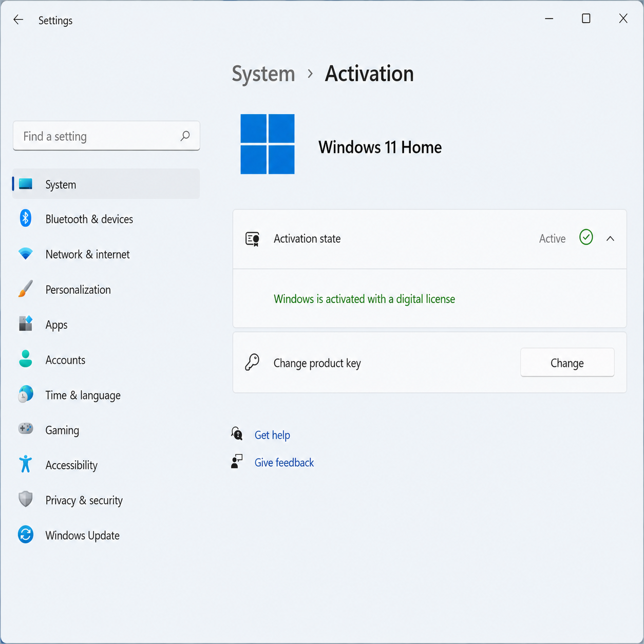Collapse the Activation state section chevron
644x644 pixels.
[610, 239]
